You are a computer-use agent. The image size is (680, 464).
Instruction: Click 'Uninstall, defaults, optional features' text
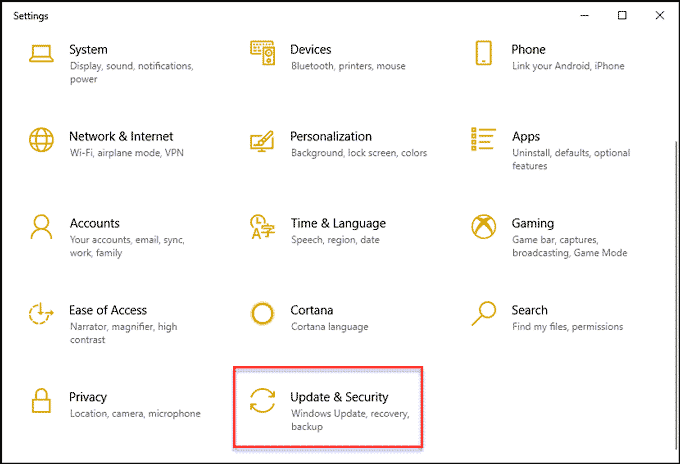pos(571,159)
